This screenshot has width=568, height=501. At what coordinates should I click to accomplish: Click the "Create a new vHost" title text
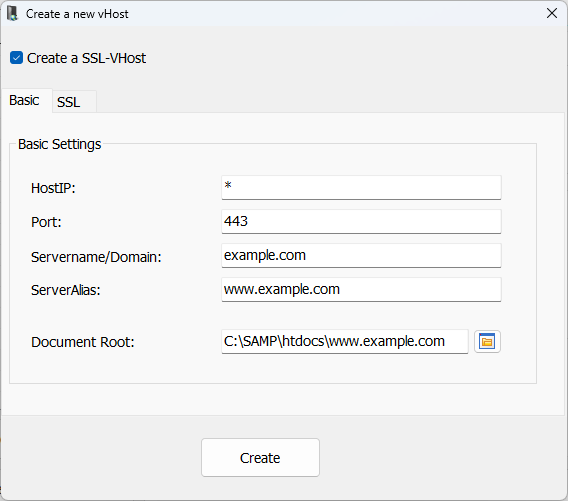(x=77, y=14)
